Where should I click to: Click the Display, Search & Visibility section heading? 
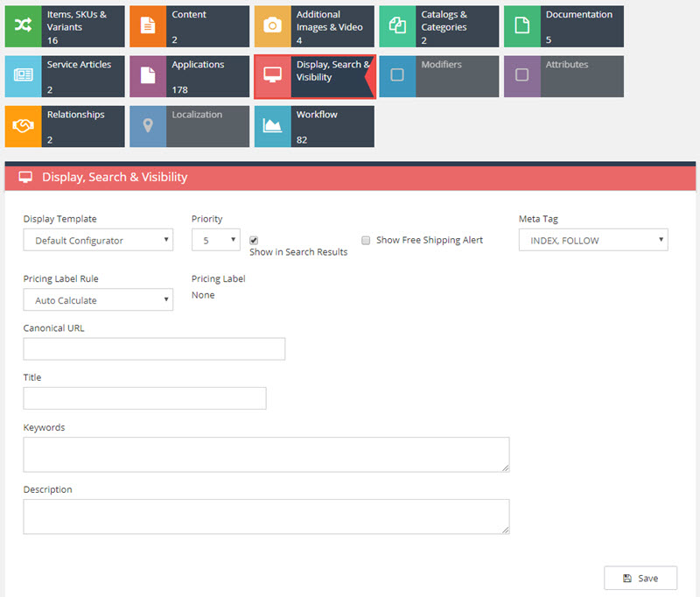[x=115, y=178]
